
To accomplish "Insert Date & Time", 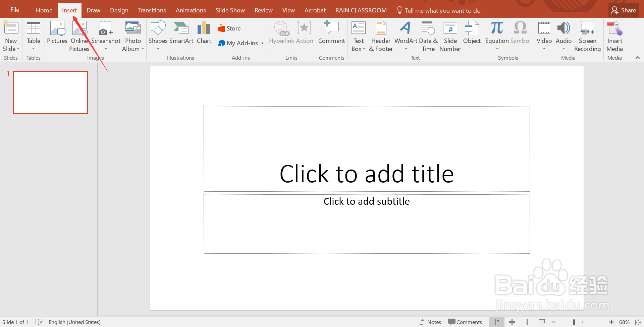I will [x=428, y=36].
